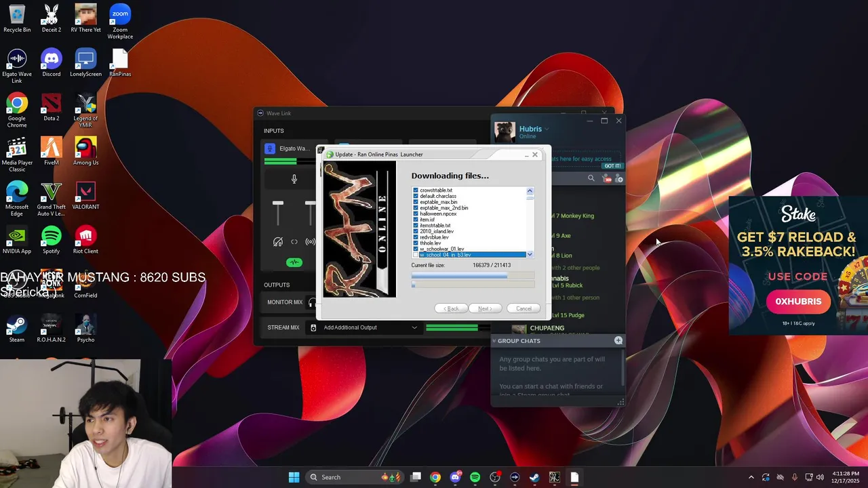Click the OBS Studio taskbar icon
This screenshot has height=488, width=868.
[x=495, y=477]
